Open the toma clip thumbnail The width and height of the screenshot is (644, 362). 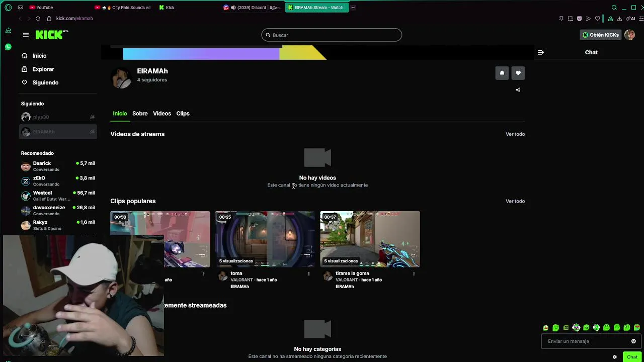[x=265, y=239]
